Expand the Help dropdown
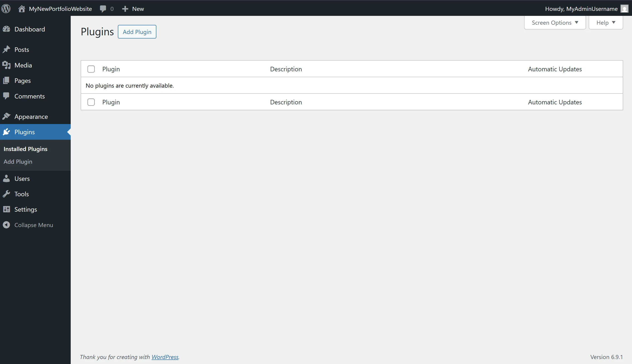Viewport: 632px width, 364px height. [x=605, y=22]
